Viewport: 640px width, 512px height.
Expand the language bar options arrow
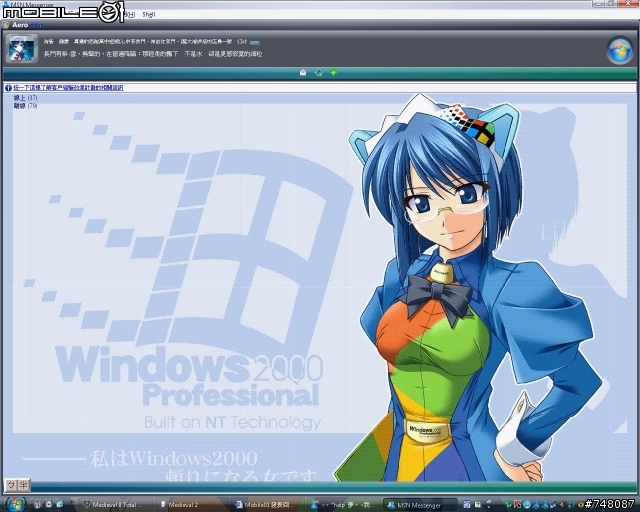tap(489, 505)
